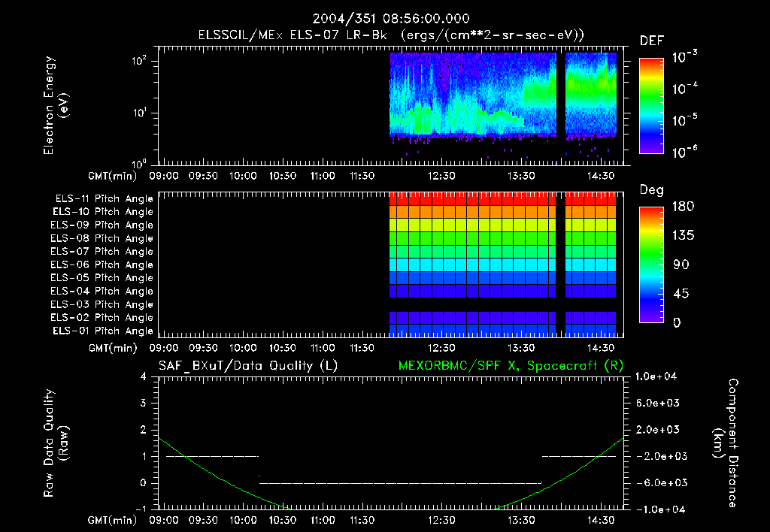Click the ELS-04 Pitch Angle row label
The width and height of the screenshot is (770, 532).
click(x=102, y=292)
